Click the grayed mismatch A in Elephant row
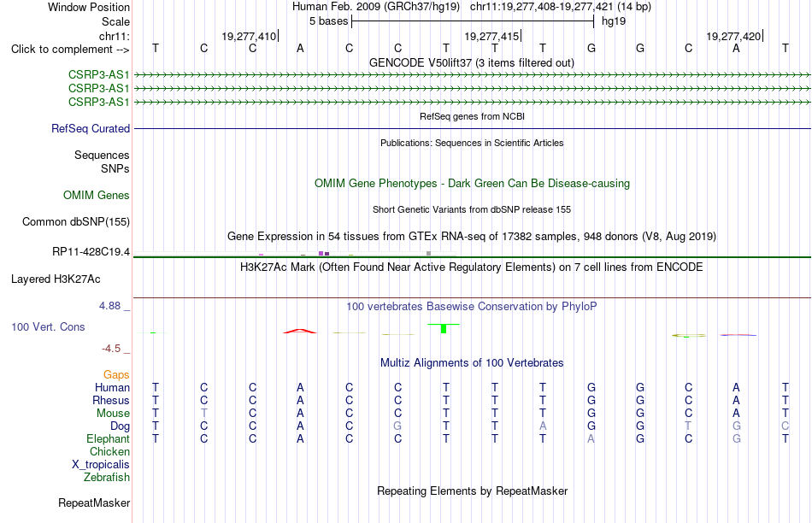 point(591,439)
